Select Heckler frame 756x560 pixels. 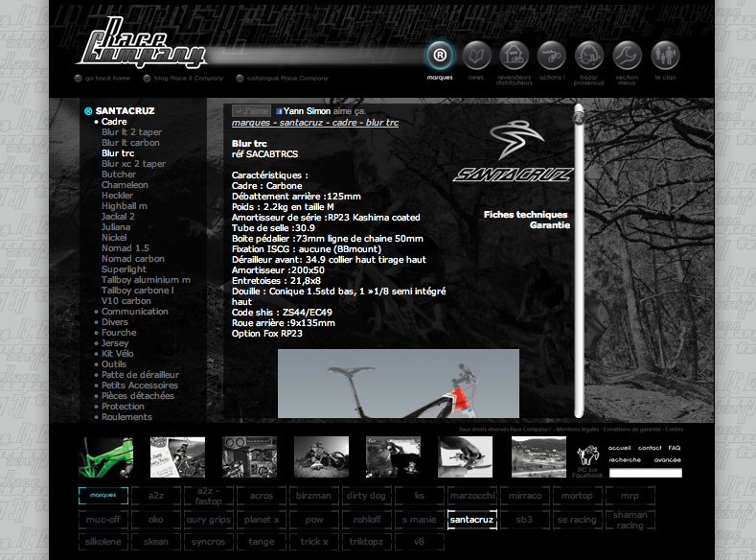[x=117, y=196]
